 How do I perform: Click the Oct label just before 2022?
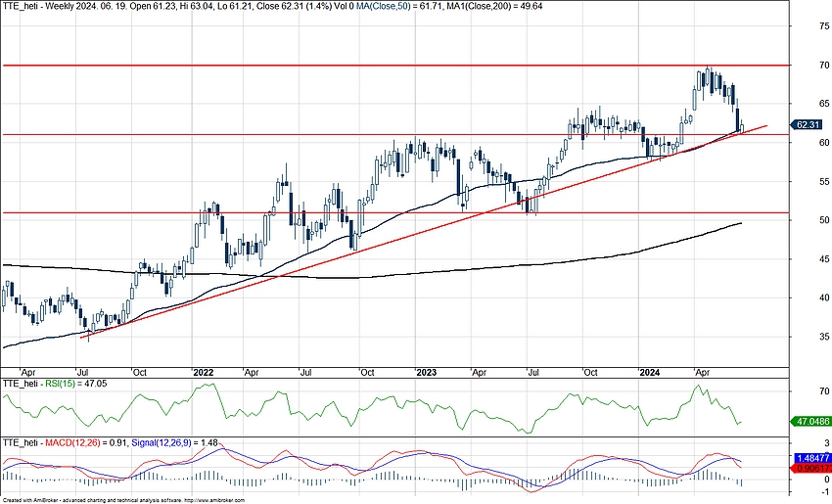140,373
